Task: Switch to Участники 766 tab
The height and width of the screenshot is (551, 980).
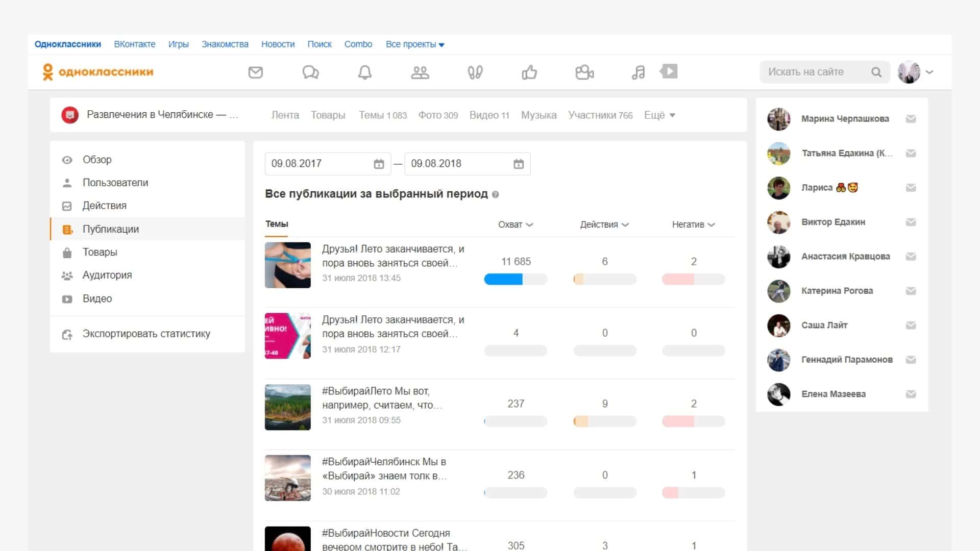Action: (600, 115)
